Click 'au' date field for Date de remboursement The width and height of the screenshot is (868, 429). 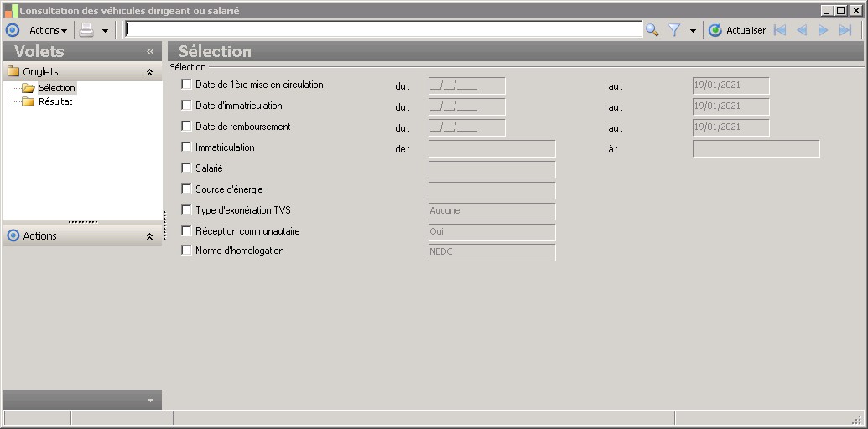[x=730, y=127]
